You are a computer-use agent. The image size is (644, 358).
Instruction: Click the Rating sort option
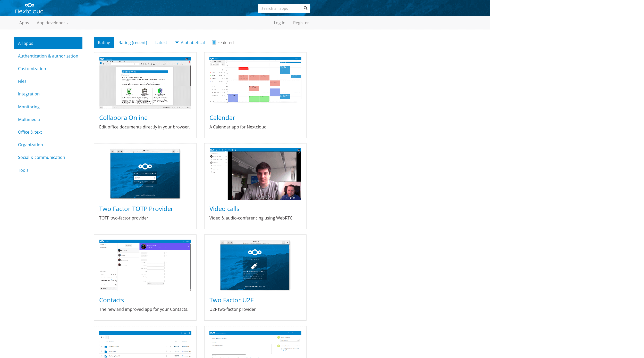104,42
